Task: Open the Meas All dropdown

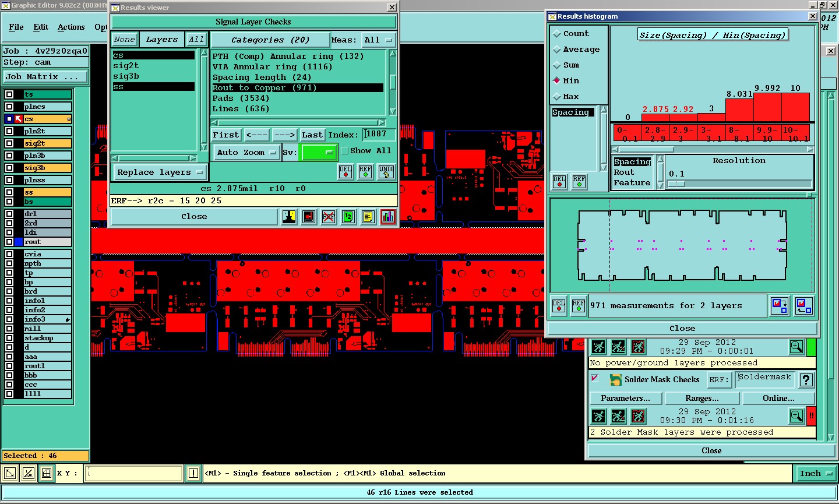Action: point(379,40)
